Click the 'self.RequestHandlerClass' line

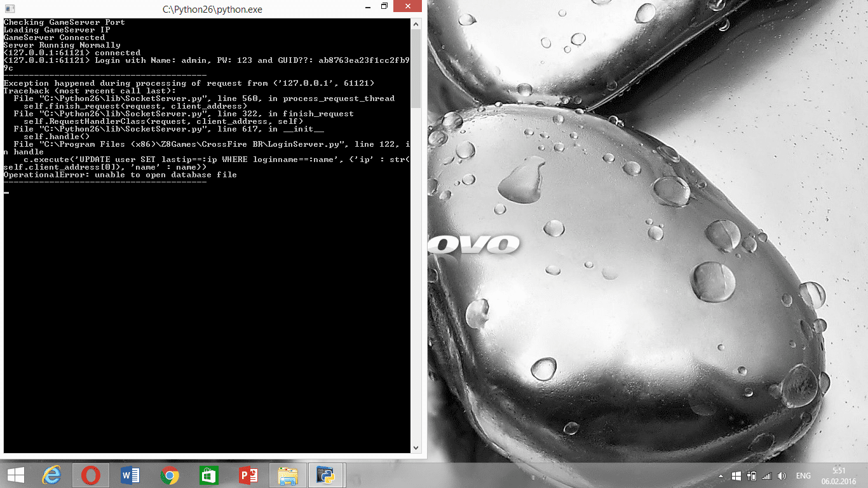[x=163, y=121]
